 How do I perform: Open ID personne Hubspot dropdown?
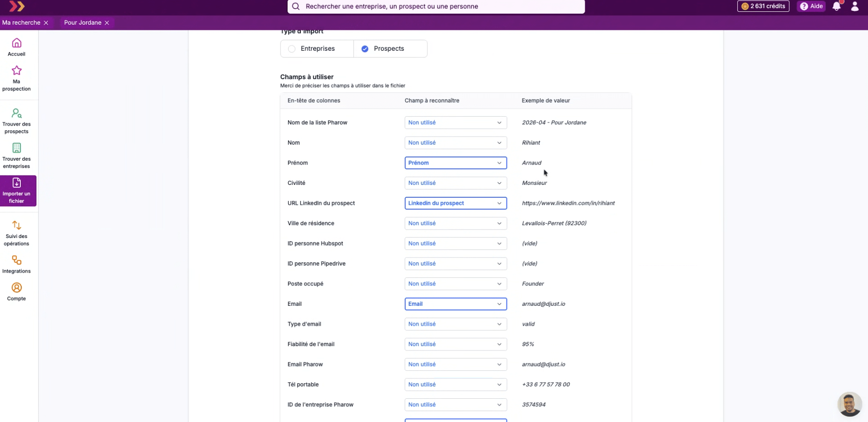point(456,244)
